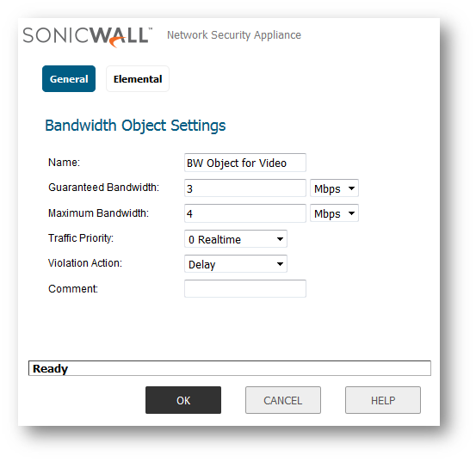The width and height of the screenshot is (476, 462).
Task: Click the Ready status bar
Action: [x=230, y=368]
